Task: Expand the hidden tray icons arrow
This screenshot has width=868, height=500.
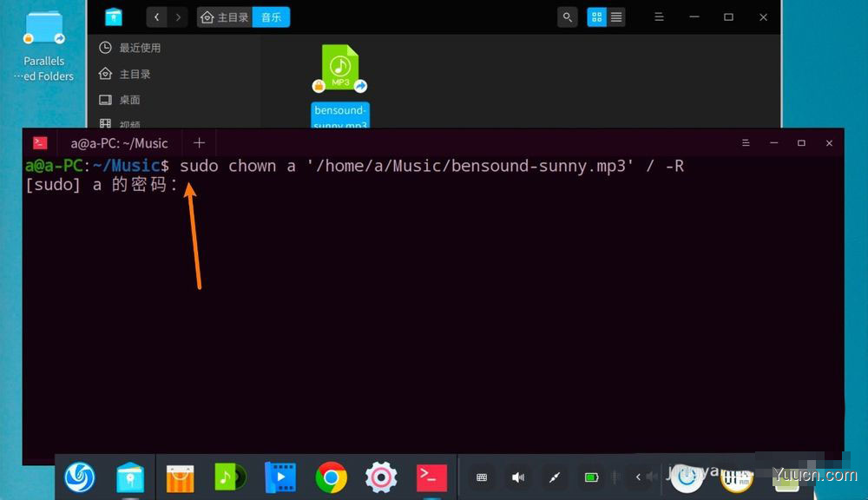Action: [639, 477]
